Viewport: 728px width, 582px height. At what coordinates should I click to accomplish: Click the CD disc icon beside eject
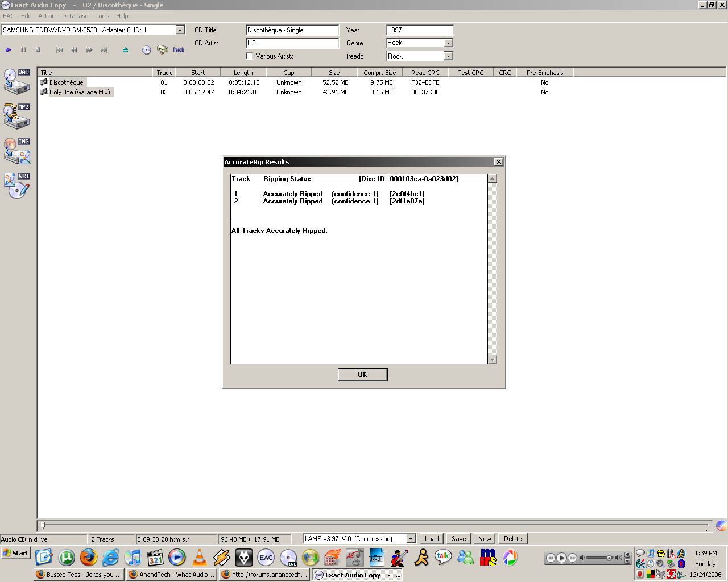(147, 50)
